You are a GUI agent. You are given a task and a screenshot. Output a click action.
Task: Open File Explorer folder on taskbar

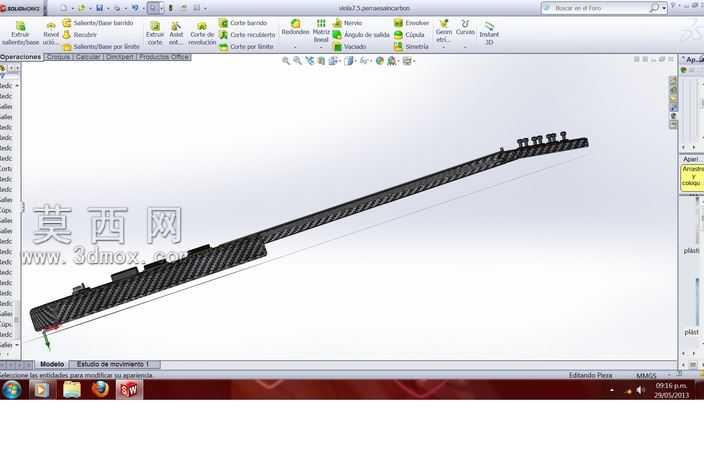pyautogui.click(x=71, y=390)
